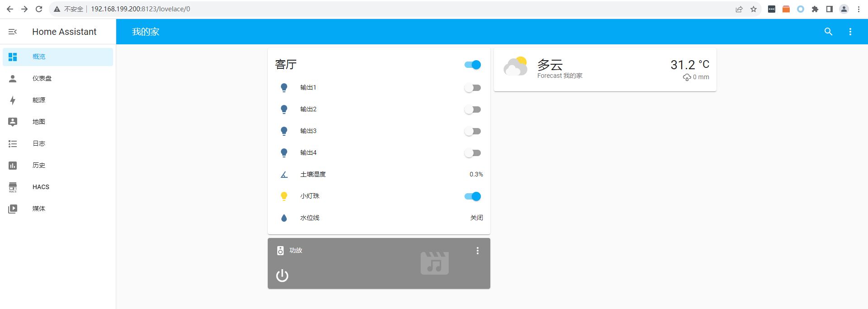Open the 功放 media player options menu
The image size is (868, 309).
click(x=477, y=251)
